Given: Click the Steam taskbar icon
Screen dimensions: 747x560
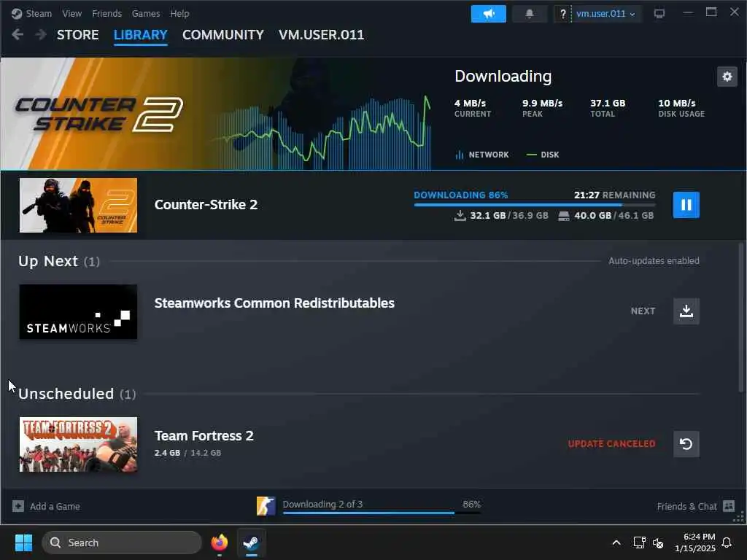Looking at the screenshot, I should pos(251,542).
